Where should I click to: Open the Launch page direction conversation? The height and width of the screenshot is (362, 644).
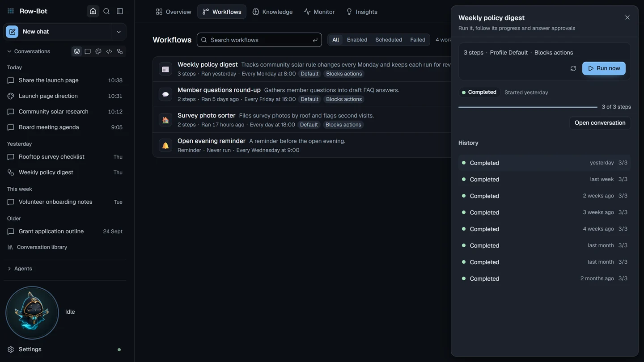(x=65, y=96)
